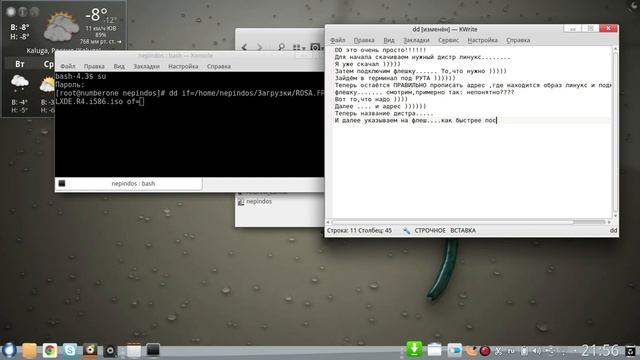Click the small tool icon in KWrite status bar
Viewport: 640px width, 360px height.
click(x=407, y=231)
